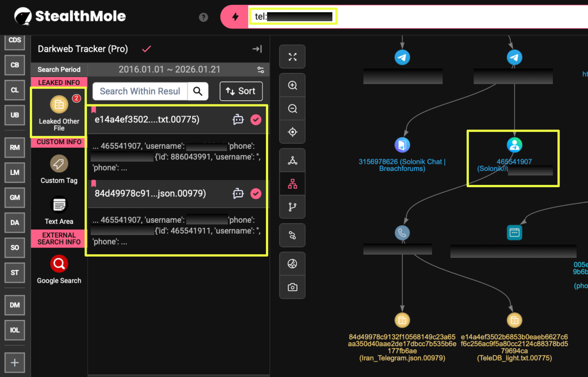The height and width of the screenshot is (377, 588).
Task: Click the zoom out magnifier icon
Action: (292, 109)
